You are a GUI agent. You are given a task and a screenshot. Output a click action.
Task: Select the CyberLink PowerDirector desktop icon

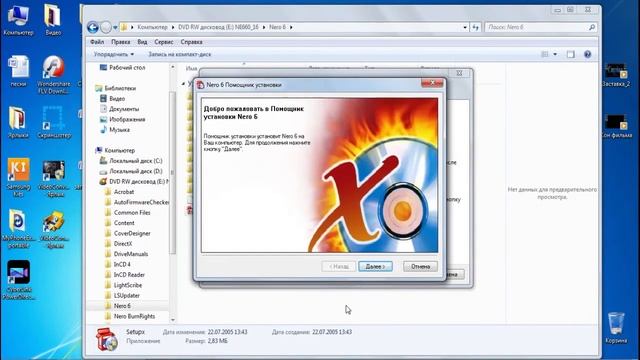point(18,280)
